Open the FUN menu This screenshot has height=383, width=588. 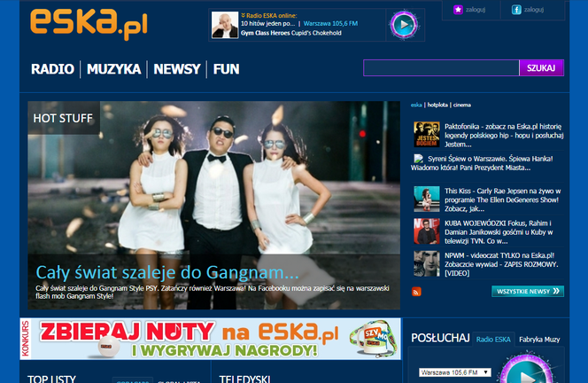[x=226, y=69]
